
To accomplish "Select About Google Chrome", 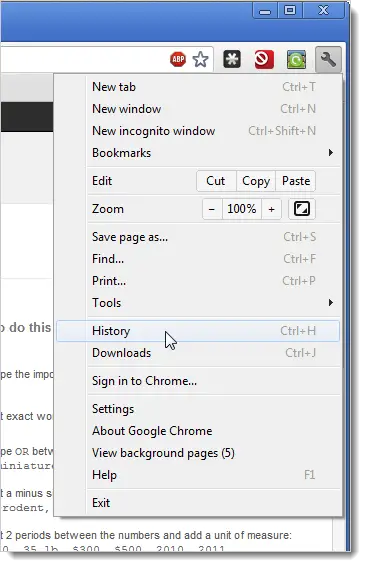I will pyautogui.click(x=198, y=431).
